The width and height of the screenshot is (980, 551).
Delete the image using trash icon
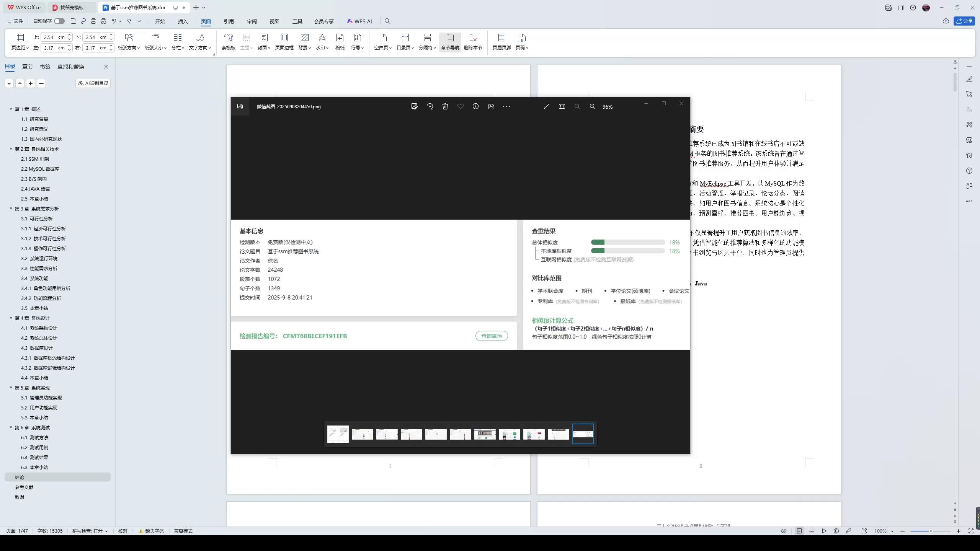click(445, 106)
